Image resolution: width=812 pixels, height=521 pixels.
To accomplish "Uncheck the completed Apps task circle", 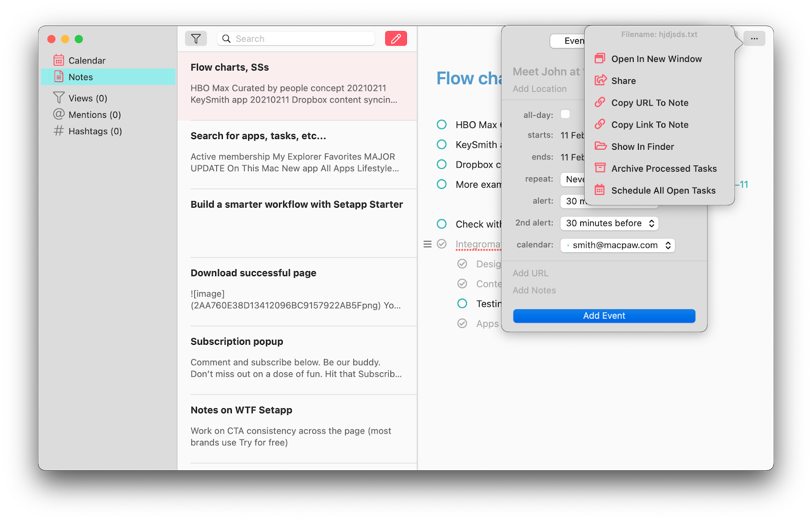I will 462,323.
